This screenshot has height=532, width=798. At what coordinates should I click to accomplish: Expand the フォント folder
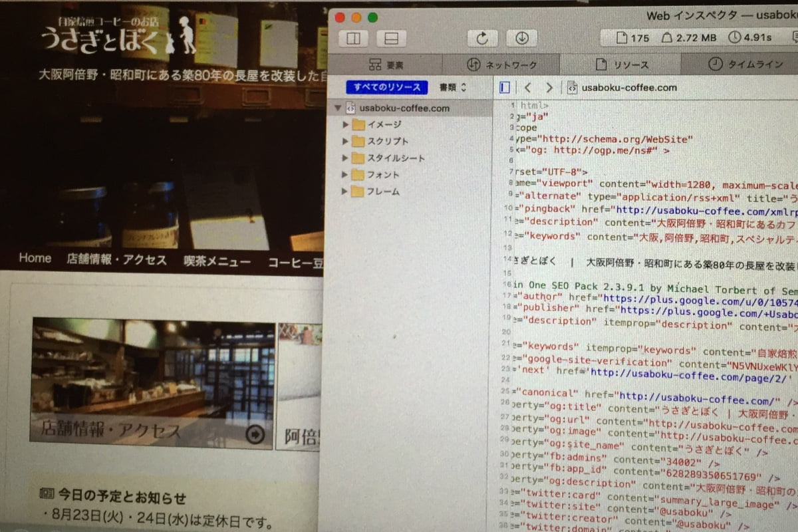coord(345,175)
